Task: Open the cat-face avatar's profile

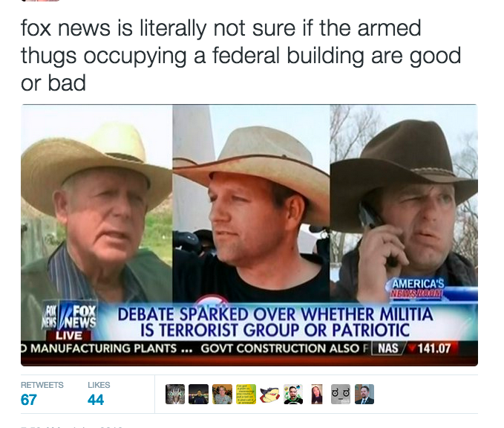Action: click(x=175, y=395)
